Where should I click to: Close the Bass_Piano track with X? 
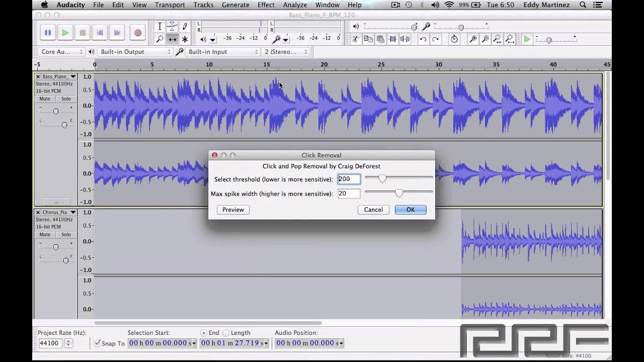(x=38, y=77)
